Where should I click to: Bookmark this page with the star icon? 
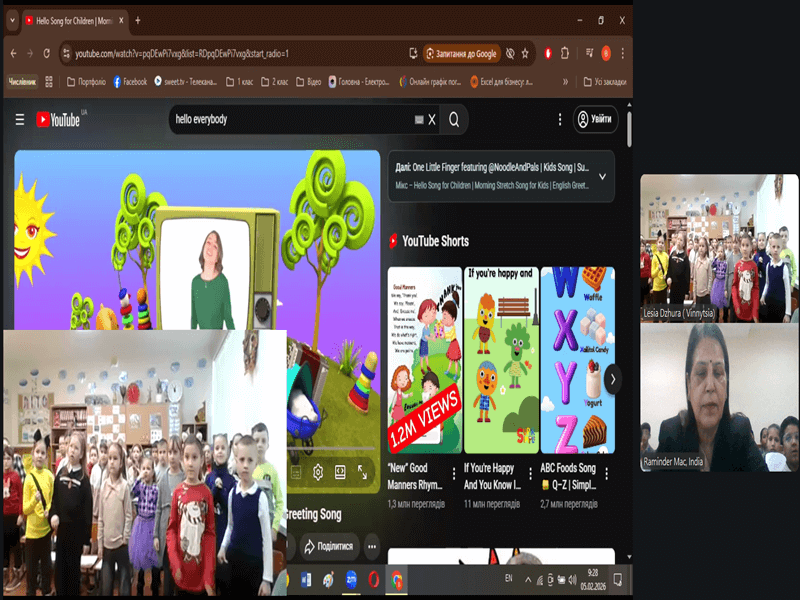click(525, 53)
